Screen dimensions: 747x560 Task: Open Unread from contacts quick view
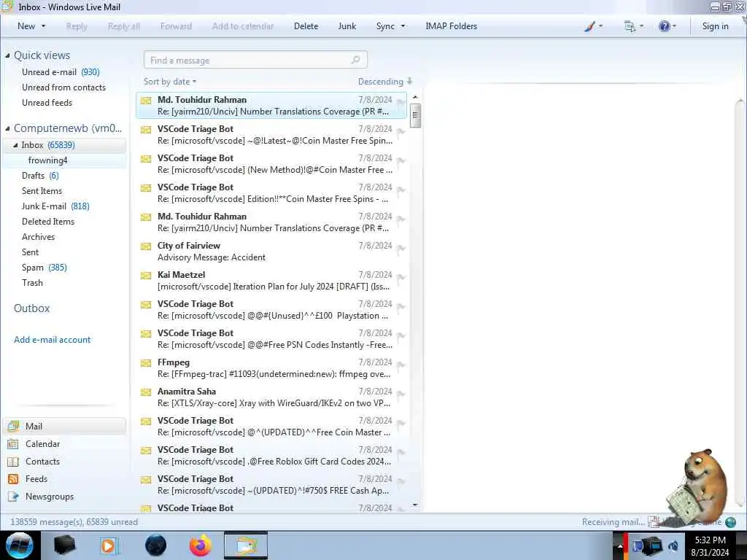[64, 87]
